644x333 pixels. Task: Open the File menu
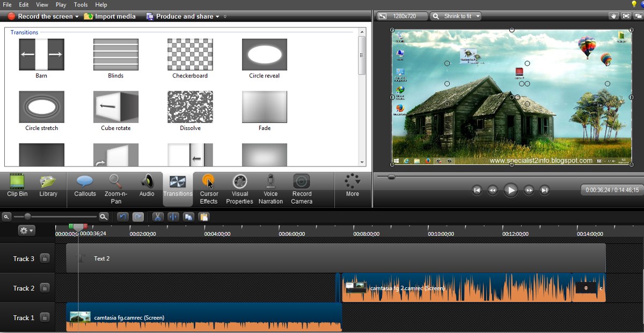(8, 4)
